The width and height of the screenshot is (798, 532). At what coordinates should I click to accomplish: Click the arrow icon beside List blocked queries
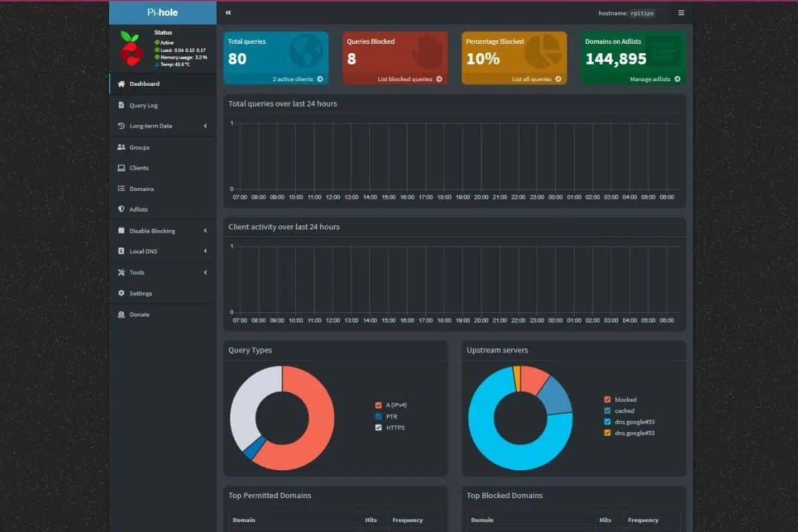pos(439,79)
